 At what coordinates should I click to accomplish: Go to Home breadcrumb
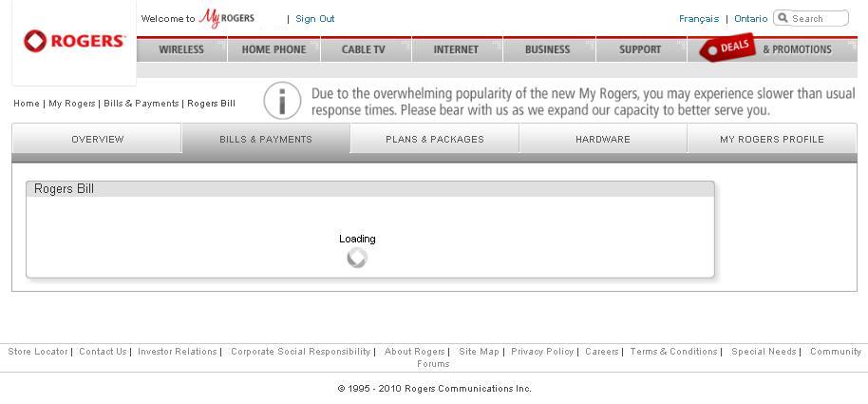coord(26,103)
